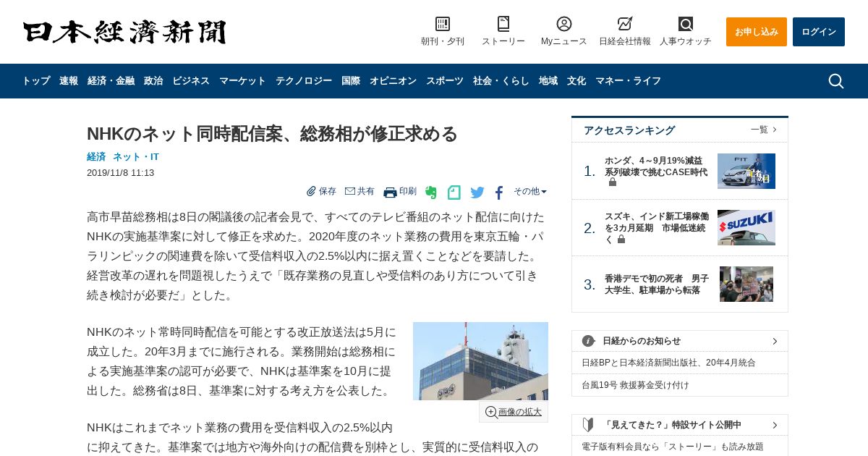Open notice 台風19号 救援募金受け付け

coord(635,385)
